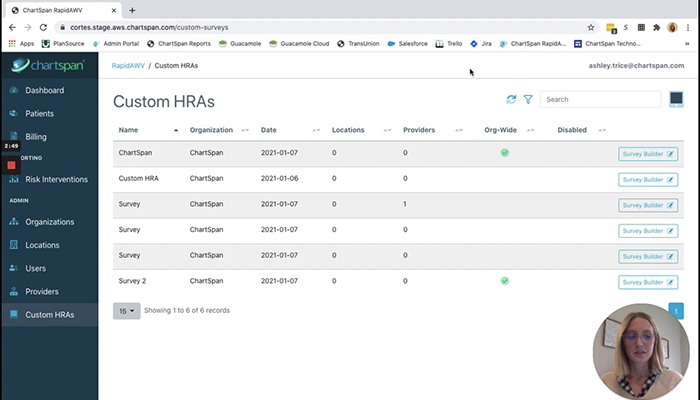Open Survey Builder for ChartSpan row
This screenshot has height=400, width=700.
[x=648, y=154]
